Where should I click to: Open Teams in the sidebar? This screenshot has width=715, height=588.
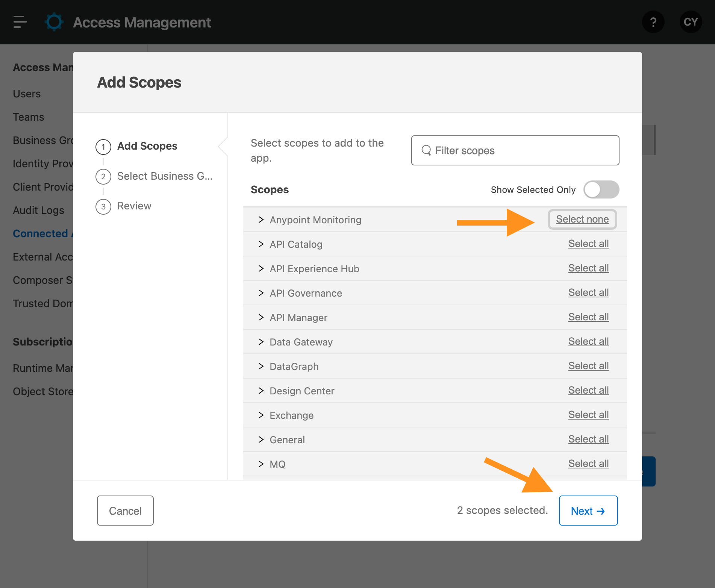[29, 117]
